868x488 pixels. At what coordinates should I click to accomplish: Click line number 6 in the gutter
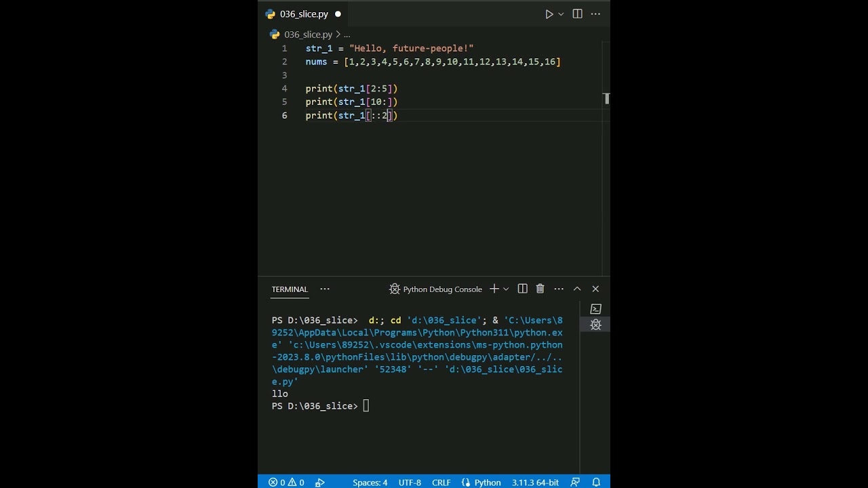click(284, 116)
